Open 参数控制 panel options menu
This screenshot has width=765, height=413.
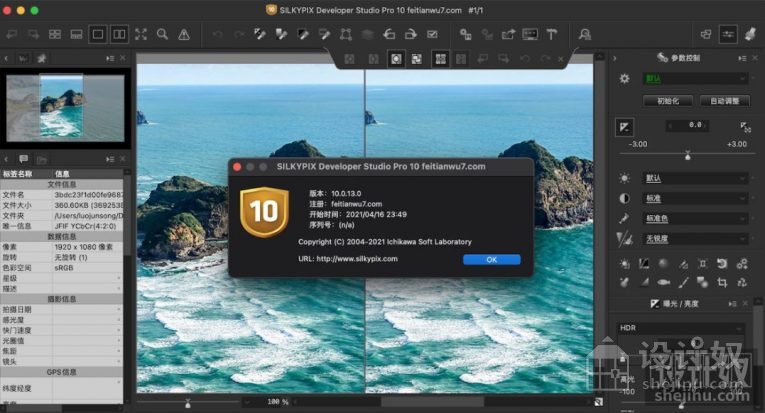pos(742,58)
